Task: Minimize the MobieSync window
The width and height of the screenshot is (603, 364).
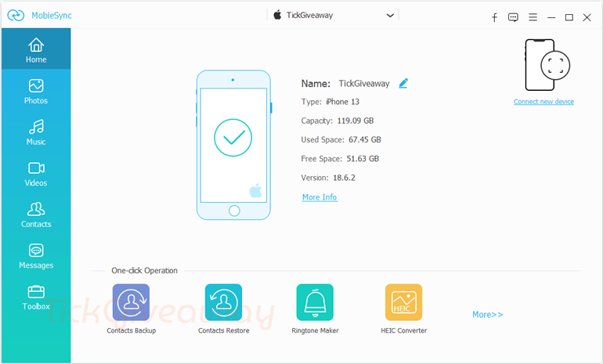Action: click(x=551, y=17)
